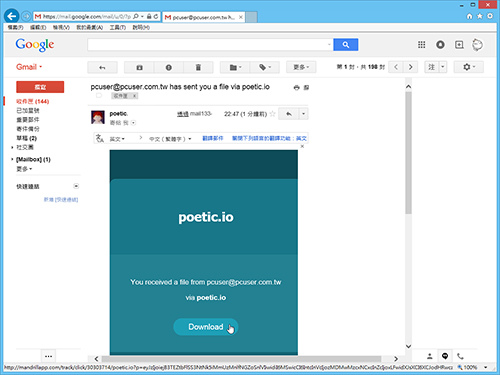
Task: Open the File menu in browser
Action: pos(15,27)
